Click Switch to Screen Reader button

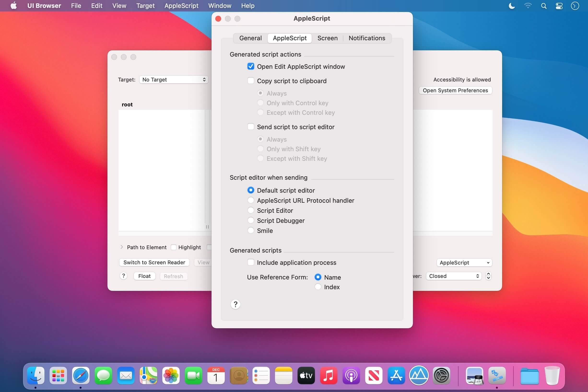click(x=154, y=262)
